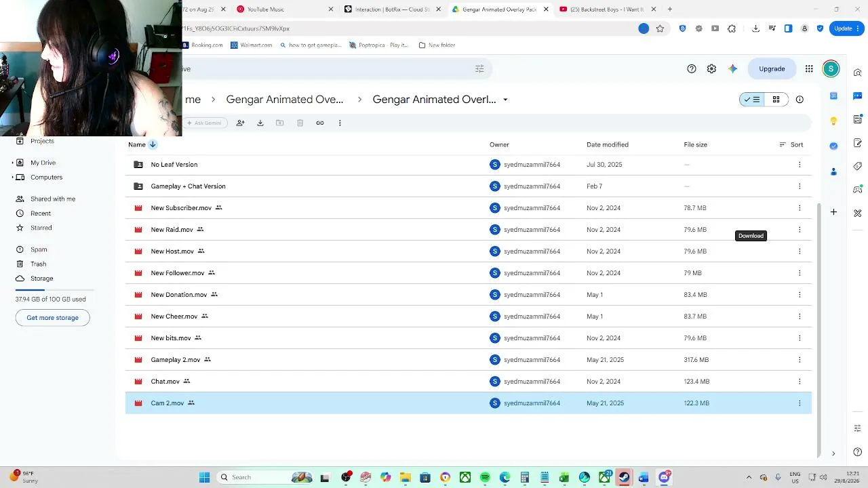Click the Download icon in the selection toolbar
Viewport: 868px width, 488px height.
click(260, 123)
